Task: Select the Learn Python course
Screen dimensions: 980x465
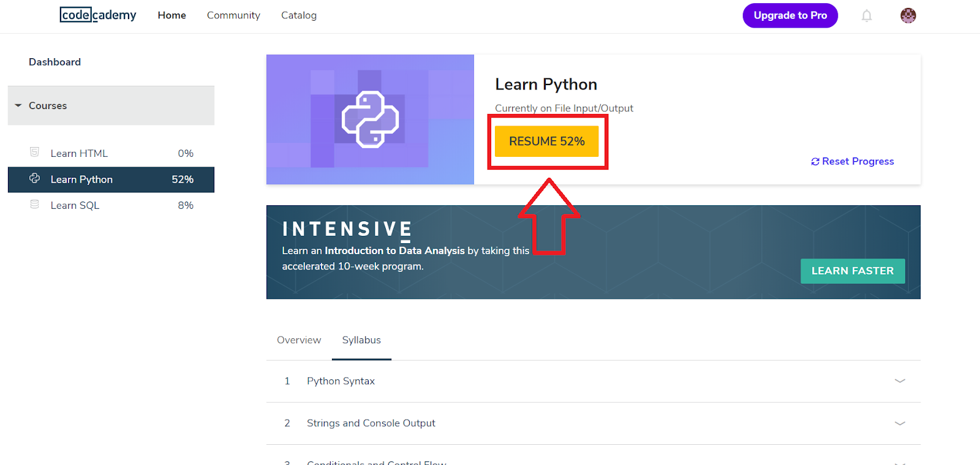Action: pos(111,180)
